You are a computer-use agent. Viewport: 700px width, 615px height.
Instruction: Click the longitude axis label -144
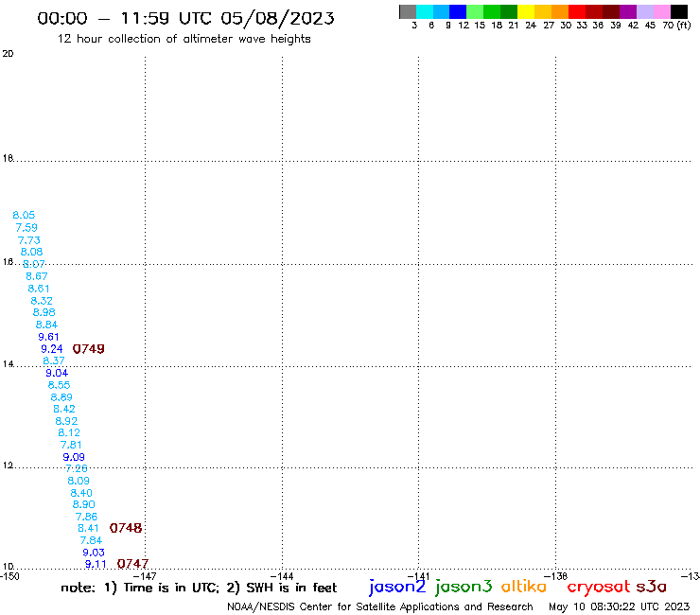pos(282,576)
